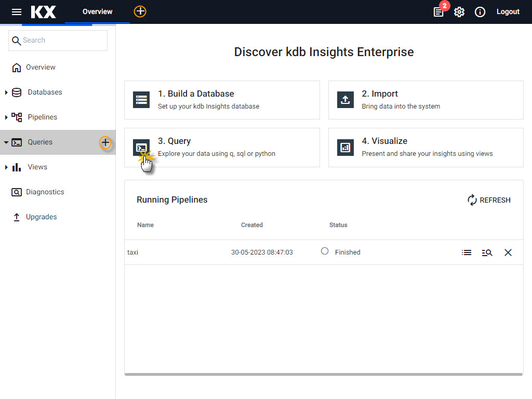Open settings gear icon
The width and height of the screenshot is (532, 399).
[x=459, y=12]
